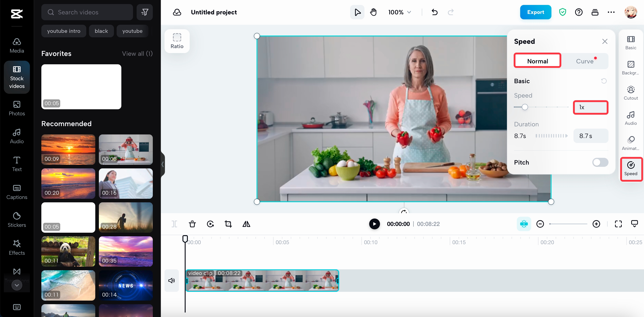Reset the Basic speed settings
This screenshot has height=317, width=644.
[604, 81]
